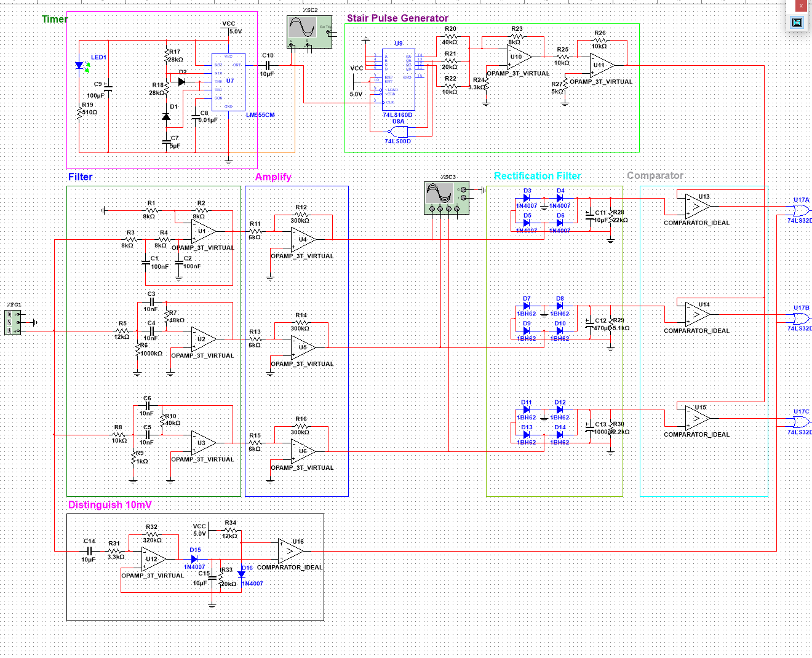Select diode D16 near comparator U16
The height and width of the screenshot is (658, 812).
pyautogui.click(x=241, y=575)
